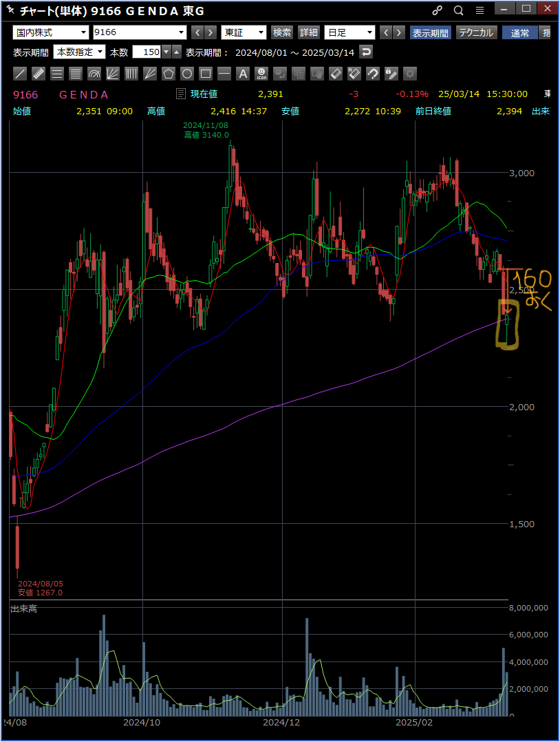Click the magnifier search icon in title bar

458,10
